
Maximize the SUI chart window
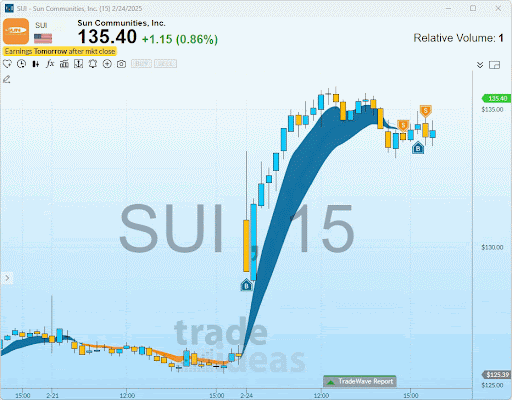tap(473, 8)
